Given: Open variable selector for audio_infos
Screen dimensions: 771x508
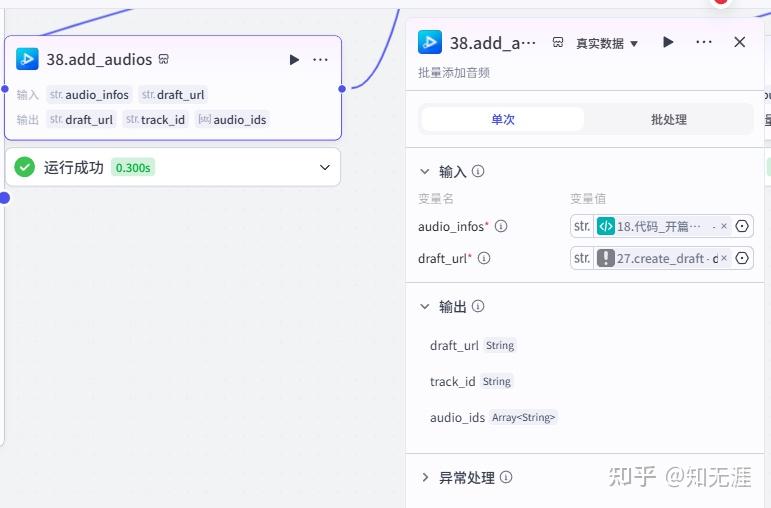Looking at the screenshot, I should pyautogui.click(x=741, y=226).
